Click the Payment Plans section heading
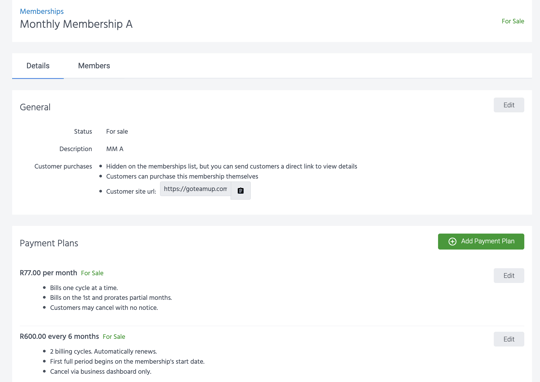 point(49,243)
